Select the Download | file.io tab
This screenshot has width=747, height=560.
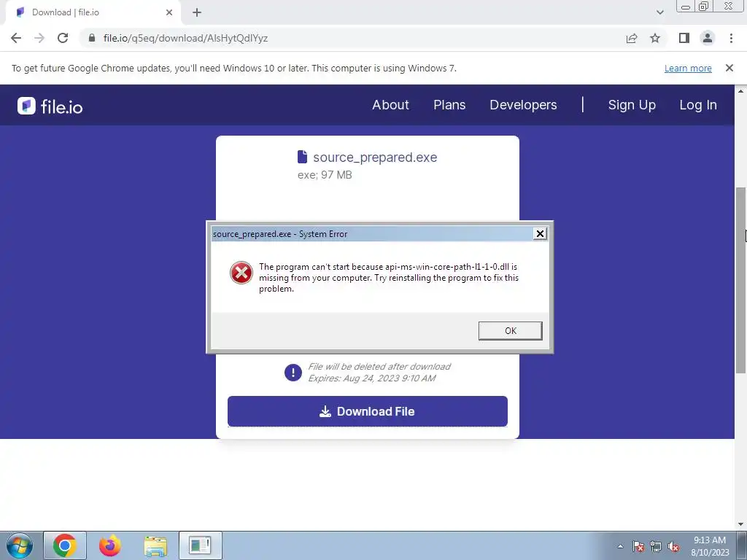[x=93, y=12]
